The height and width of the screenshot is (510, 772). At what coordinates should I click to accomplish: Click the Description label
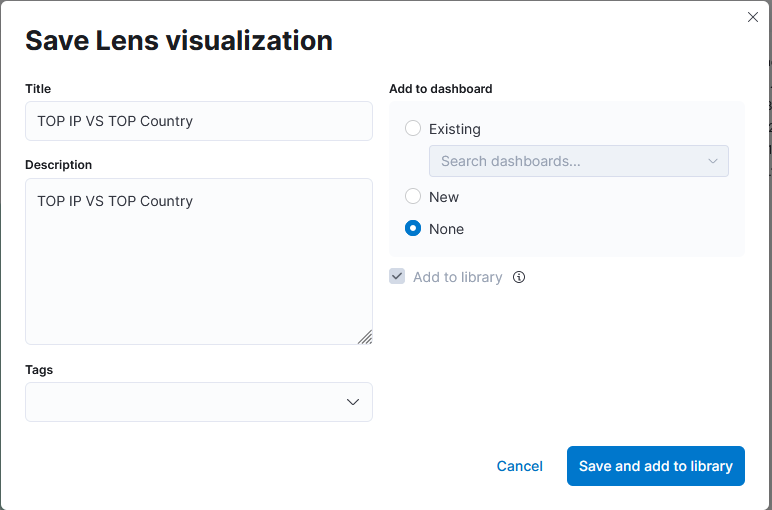pyautogui.click(x=59, y=164)
